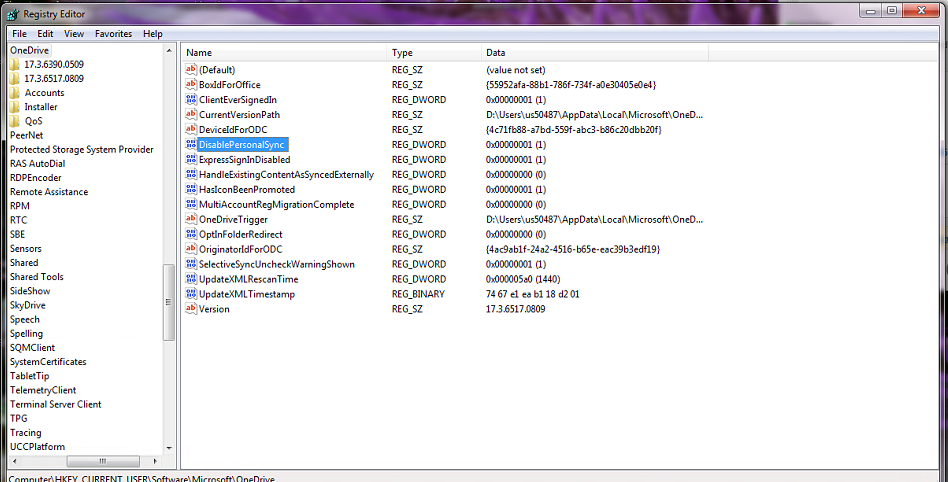Maximize the Registry Editor window
Viewport: 948px width, 482px height.
pos(892,11)
